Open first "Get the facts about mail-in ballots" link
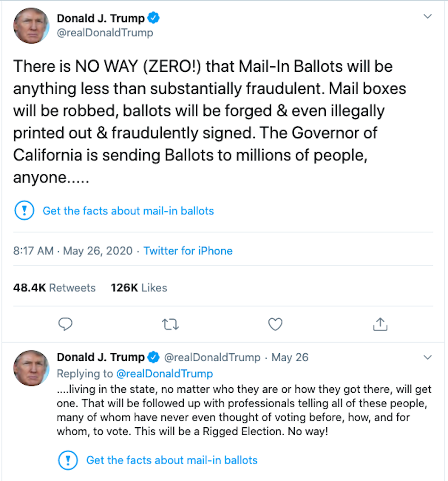The height and width of the screenshot is (481, 448). coord(128,211)
